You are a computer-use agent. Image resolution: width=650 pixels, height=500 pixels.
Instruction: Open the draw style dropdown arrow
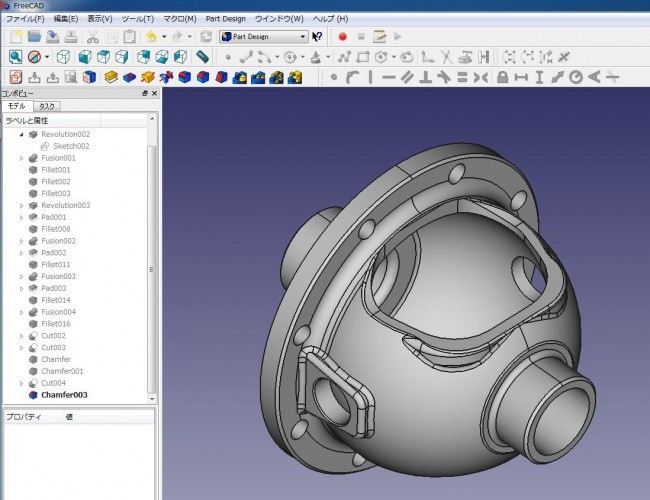coord(47,57)
